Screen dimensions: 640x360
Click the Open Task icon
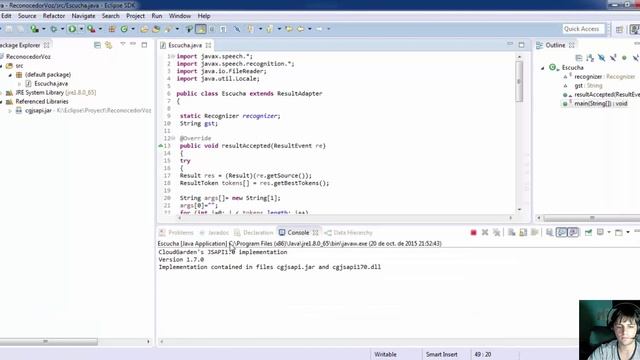pyautogui.click(x=156, y=29)
